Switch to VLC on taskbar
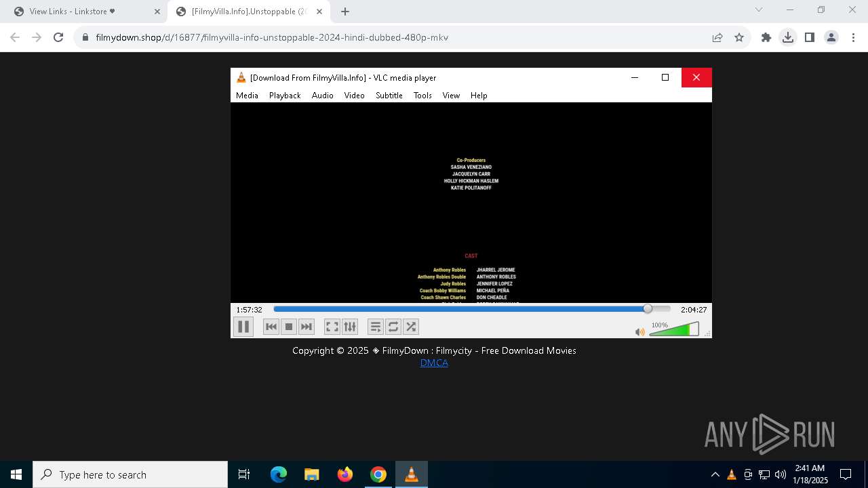 coord(412,474)
